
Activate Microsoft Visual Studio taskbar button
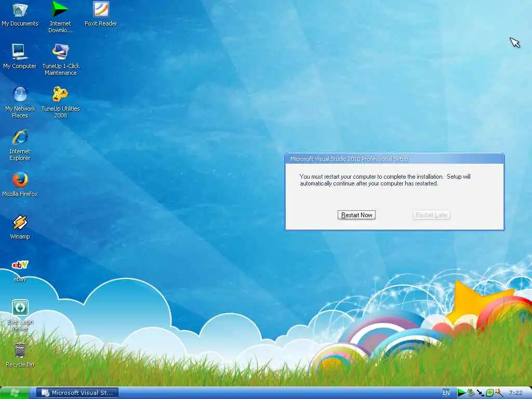pos(77,393)
